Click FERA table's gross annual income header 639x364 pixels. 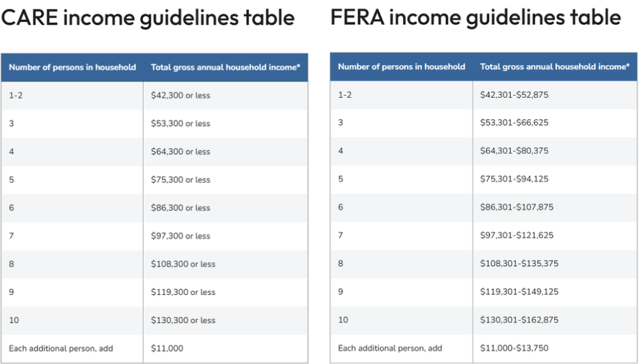click(554, 67)
